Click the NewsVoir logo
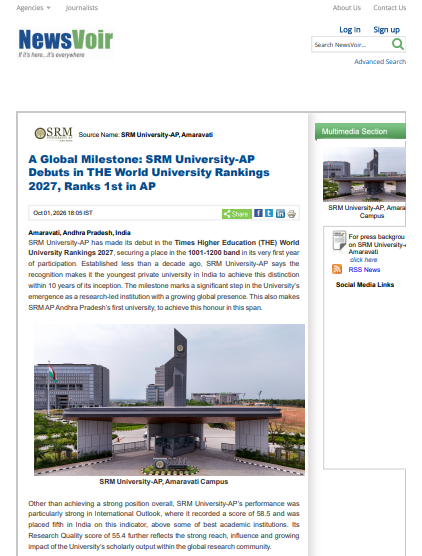 66,44
